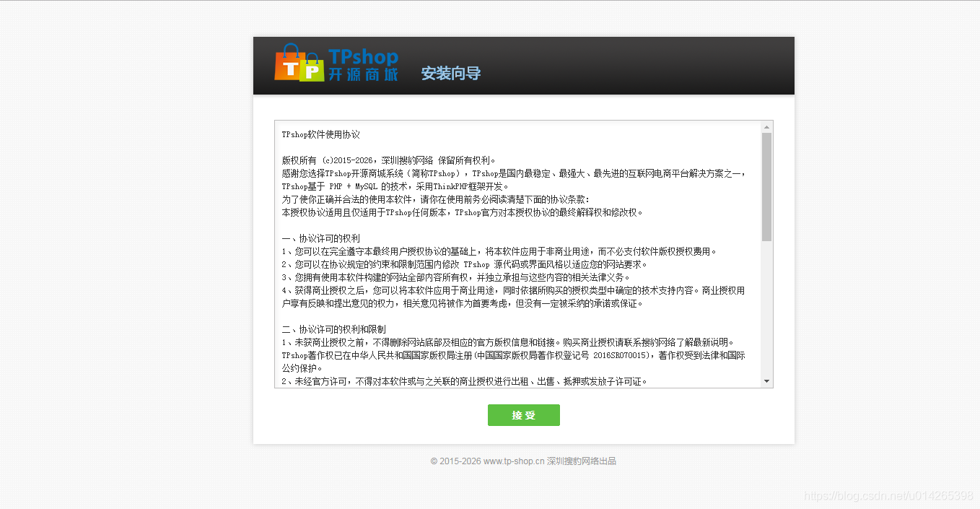Click the TPshop 开源商城 logo text
Image resolution: width=980 pixels, height=509 pixels.
[x=363, y=65]
